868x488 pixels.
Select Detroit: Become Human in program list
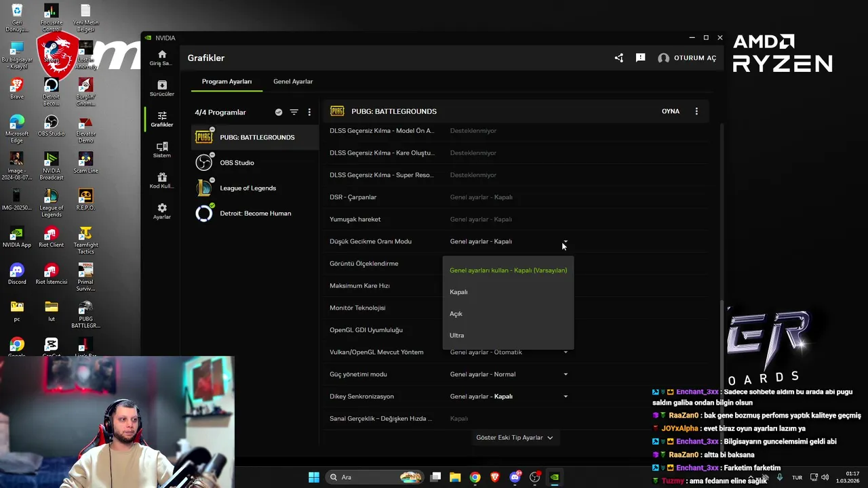pos(255,213)
